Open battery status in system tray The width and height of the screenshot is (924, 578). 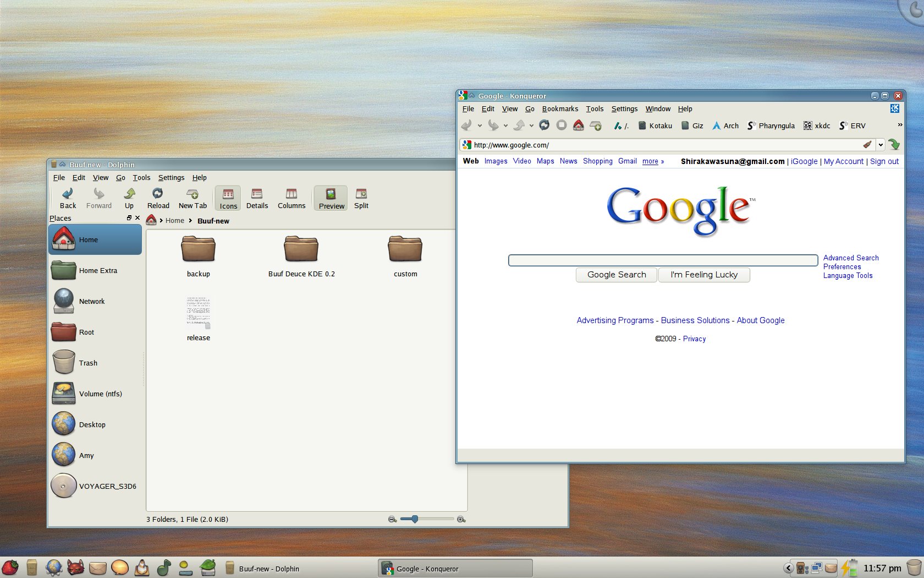click(x=850, y=568)
